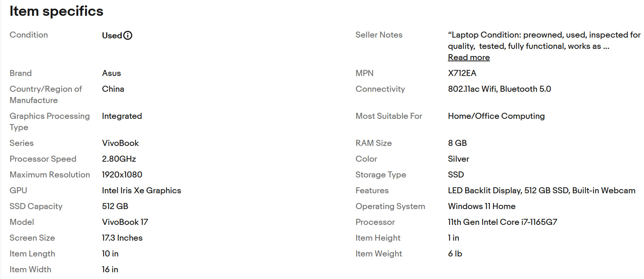Click the Home/Office Computing value
644x279 pixels.
496,116
